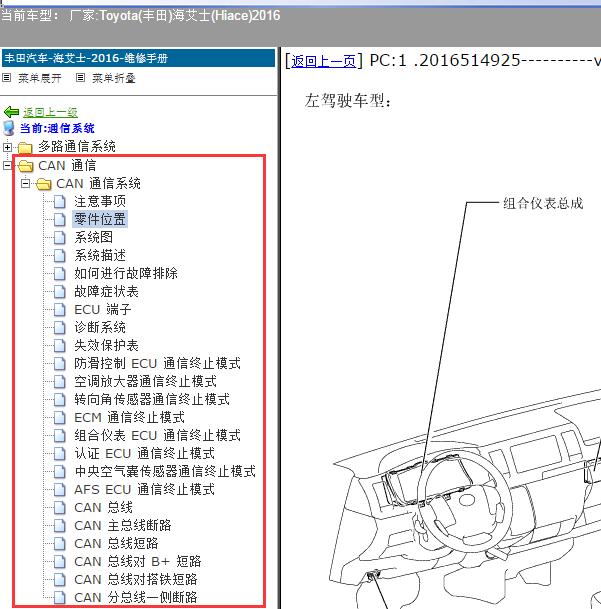601x609 pixels.
Task: Click the 返回上一页 link in content pane
Action: pos(324,61)
